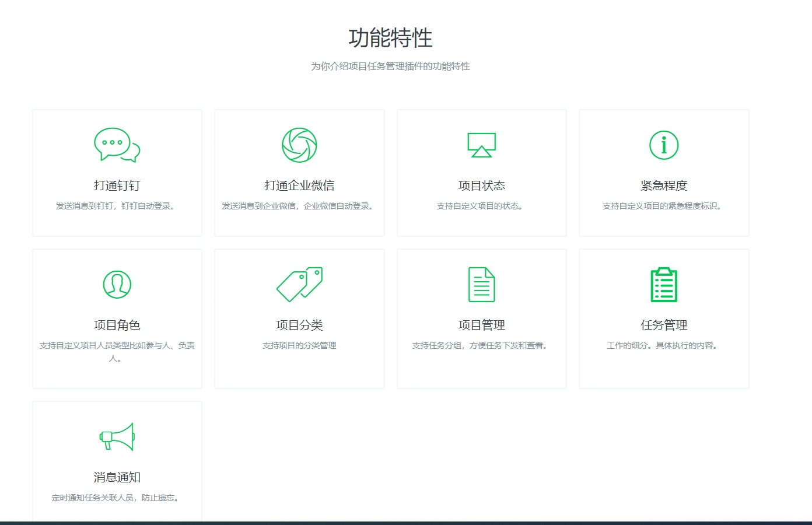Select the 项目状态 feature card
Screen dimensions: 812x525
coord(481,173)
